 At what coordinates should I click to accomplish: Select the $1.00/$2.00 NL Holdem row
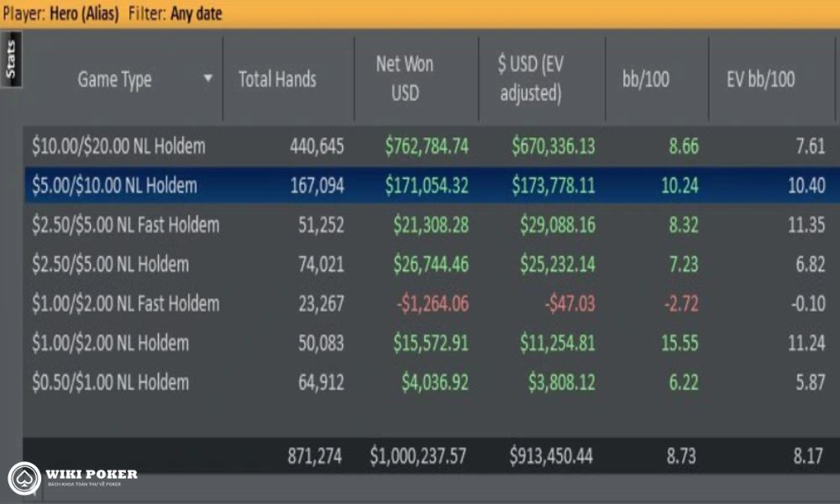(x=431, y=343)
